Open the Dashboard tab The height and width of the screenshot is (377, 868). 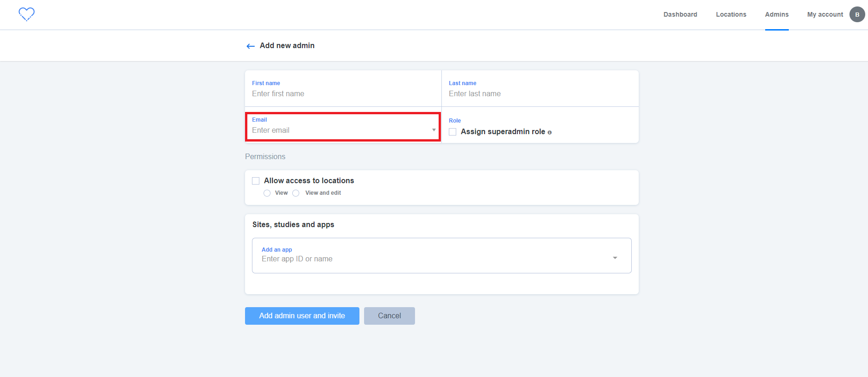[680, 14]
